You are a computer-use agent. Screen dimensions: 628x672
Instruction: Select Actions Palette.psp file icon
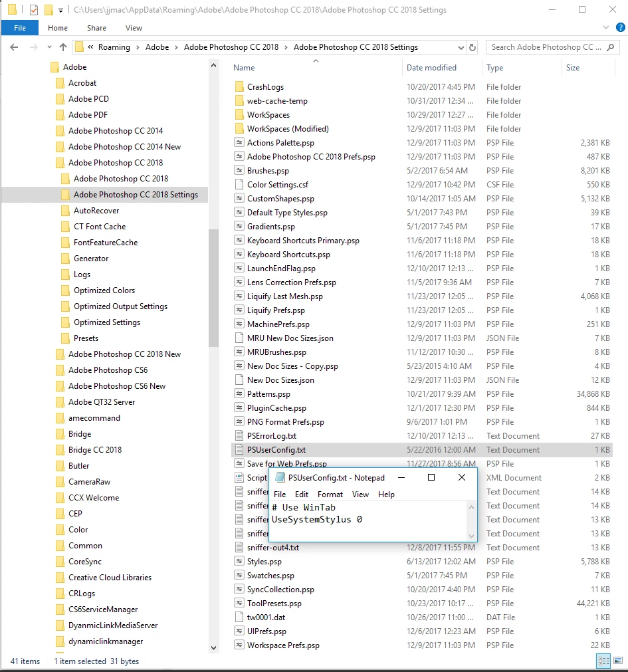(x=239, y=143)
